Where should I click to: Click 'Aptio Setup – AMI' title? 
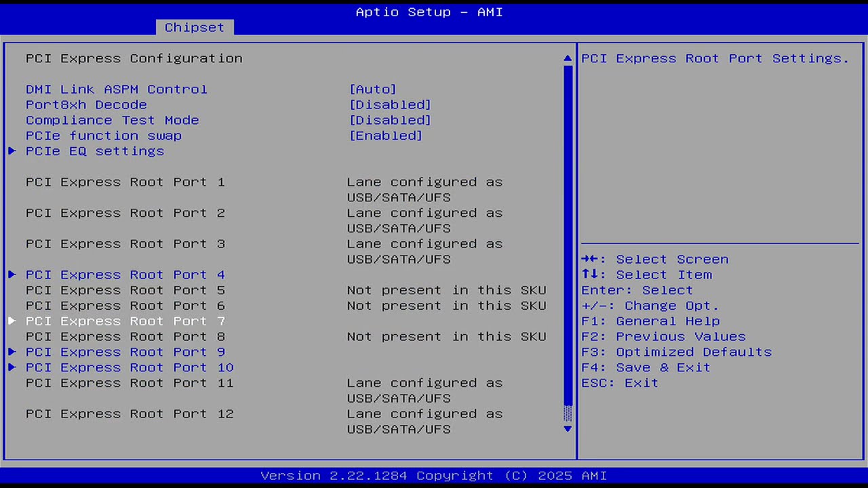tap(429, 12)
